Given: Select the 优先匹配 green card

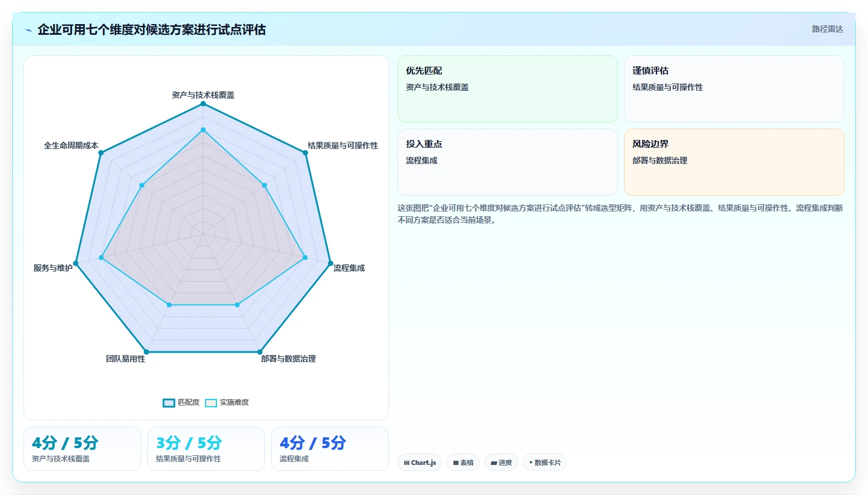Looking at the screenshot, I should 507,89.
